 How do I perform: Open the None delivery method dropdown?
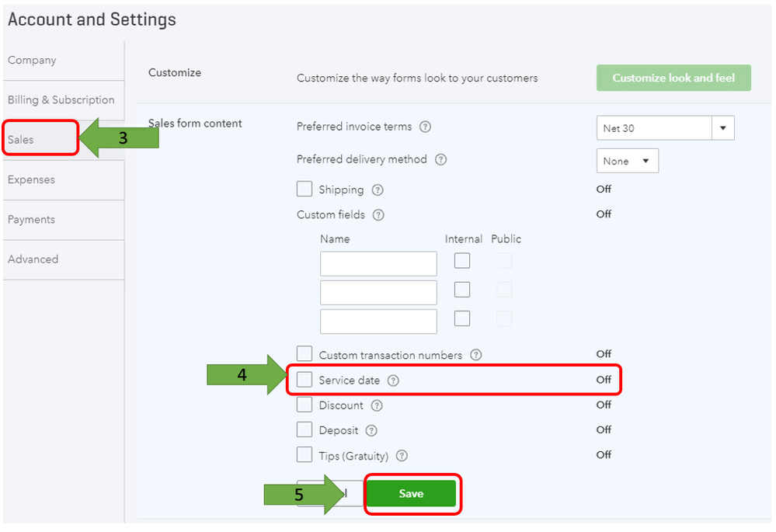628,161
